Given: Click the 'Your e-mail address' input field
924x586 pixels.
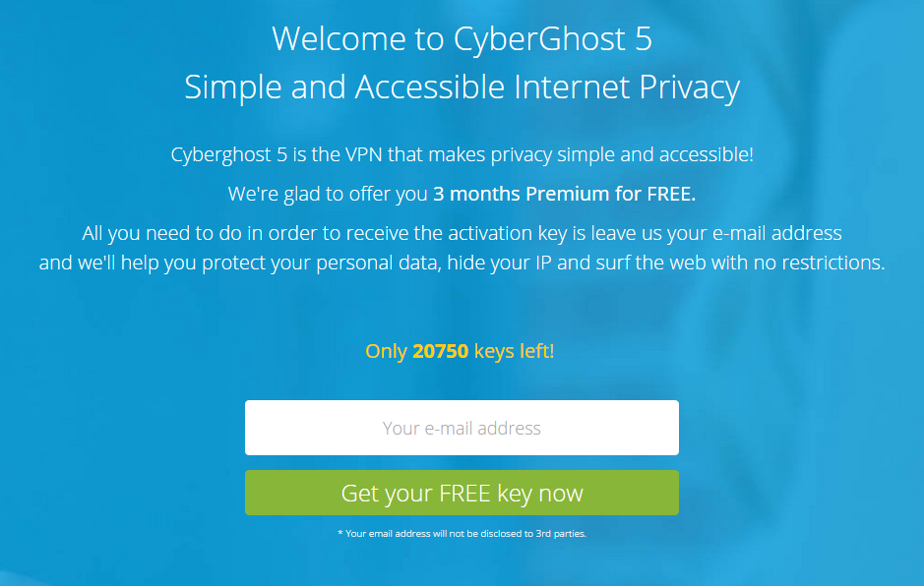Looking at the screenshot, I should pos(462,428).
